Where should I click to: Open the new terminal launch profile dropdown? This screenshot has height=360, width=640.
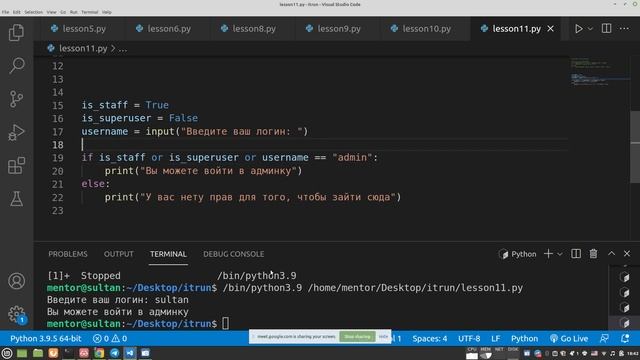pyautogui.click(x=560, y=254)
